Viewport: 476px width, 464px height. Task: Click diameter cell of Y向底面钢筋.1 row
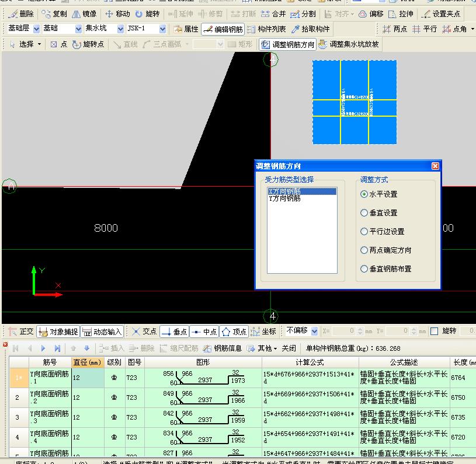coord(88,378)
